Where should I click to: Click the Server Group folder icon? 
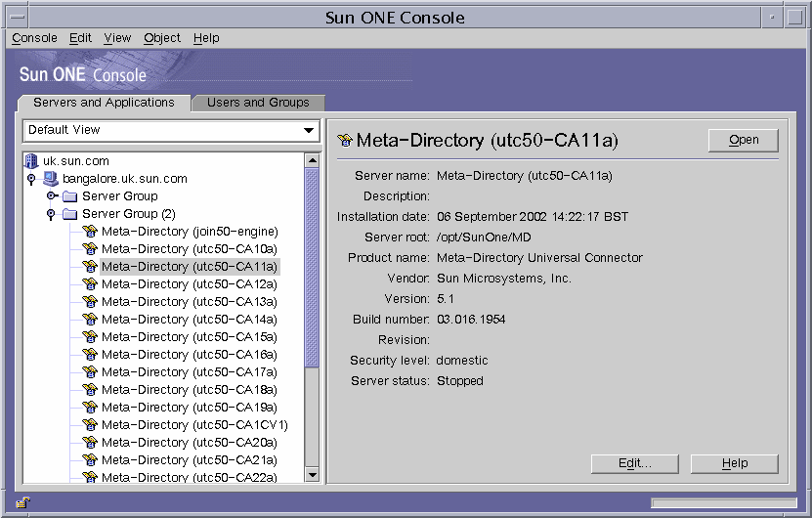(x=69, y=196)
